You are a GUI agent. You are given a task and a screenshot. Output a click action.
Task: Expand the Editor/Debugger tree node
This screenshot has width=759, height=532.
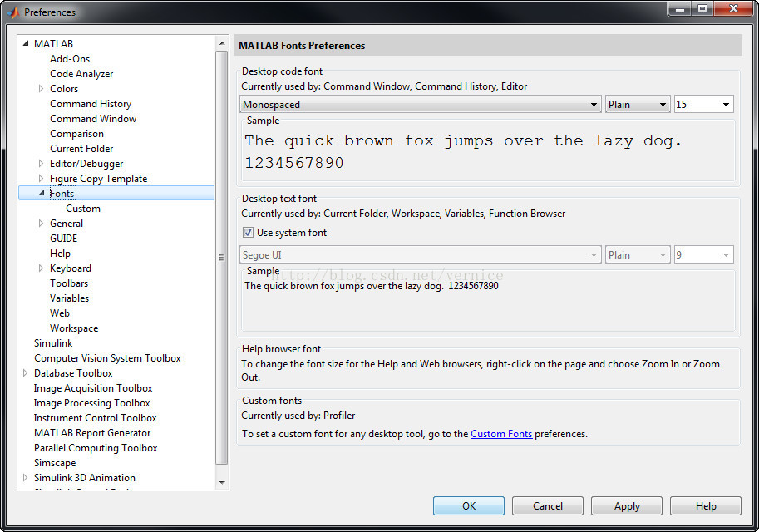pyautogui.click(x=41, y=164)
